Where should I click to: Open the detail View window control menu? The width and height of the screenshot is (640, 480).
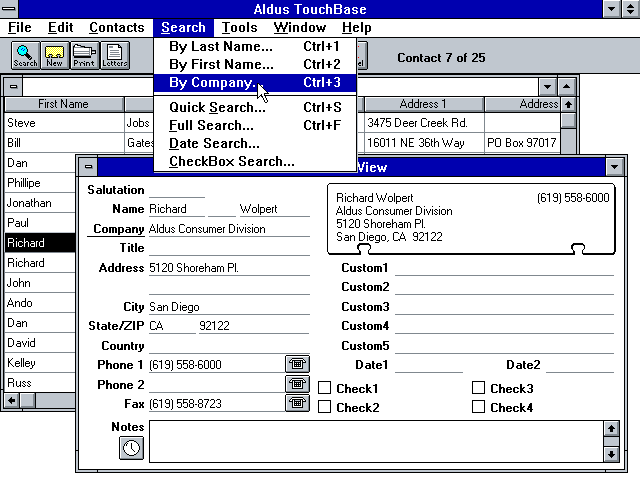(89, 167)
